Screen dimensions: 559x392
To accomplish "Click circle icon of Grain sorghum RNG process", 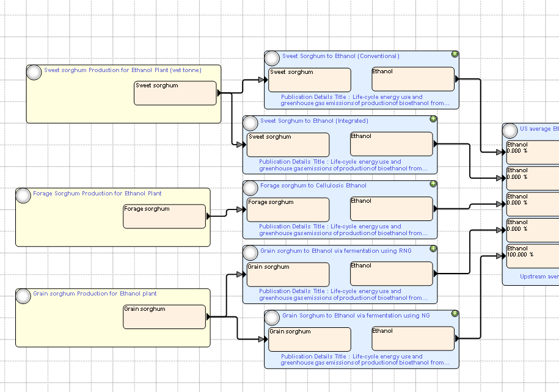I will [x=250, y=253].
